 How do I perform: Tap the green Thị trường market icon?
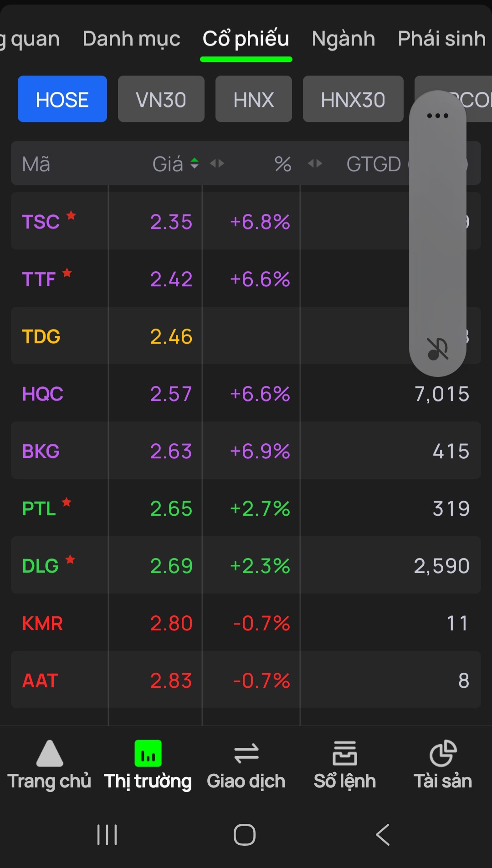point(148,753)
